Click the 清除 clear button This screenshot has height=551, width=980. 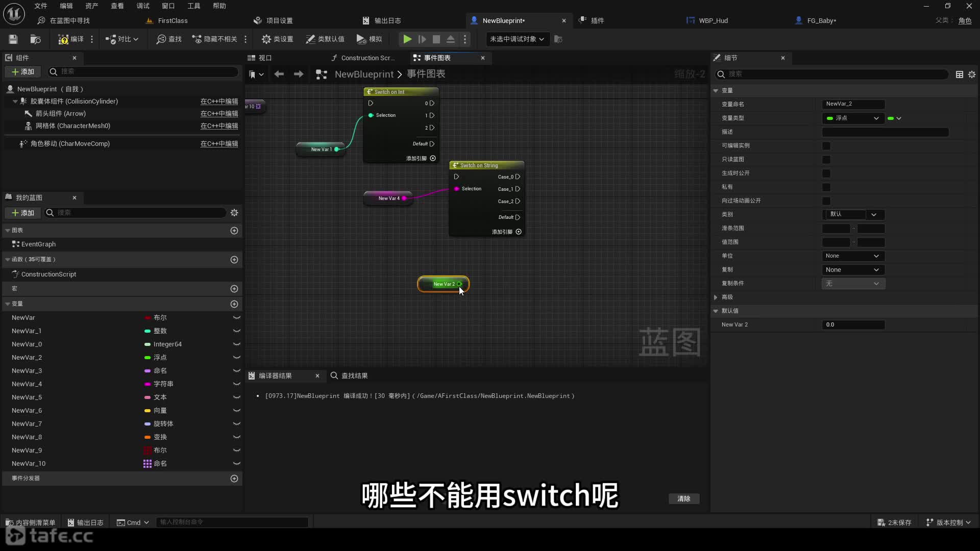(684, 499)
